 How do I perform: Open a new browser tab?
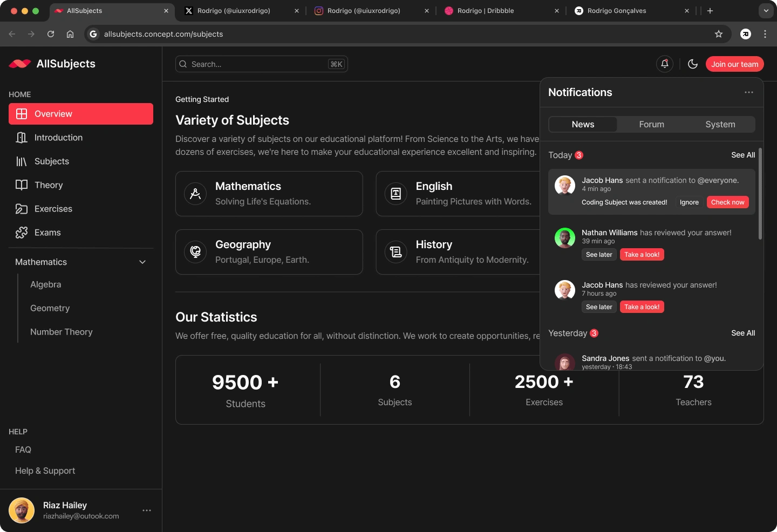[710, 11]
